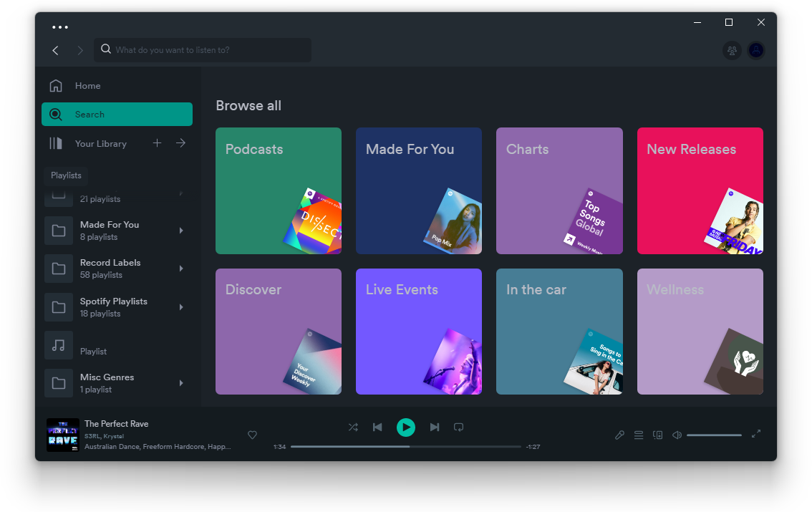Select the 'Record Labels' library row text

[110, 263]
